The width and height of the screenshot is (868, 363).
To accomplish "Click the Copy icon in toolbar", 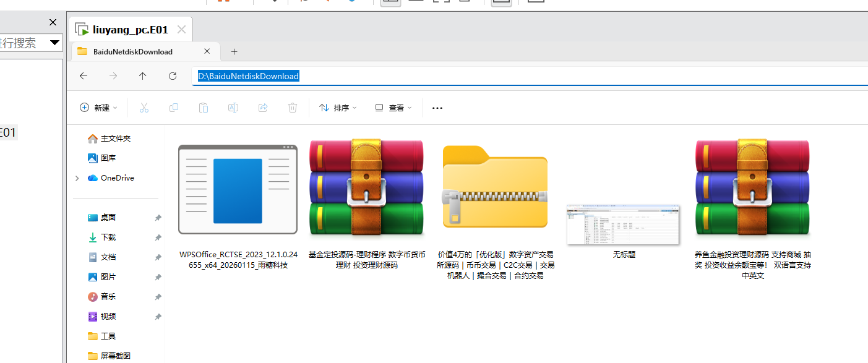I will click(x=174, y=108).
